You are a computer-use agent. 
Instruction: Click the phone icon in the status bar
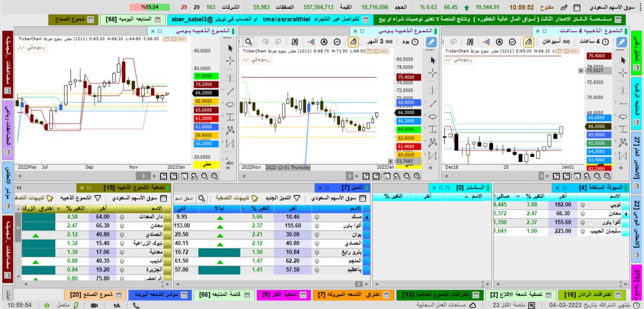136,305
